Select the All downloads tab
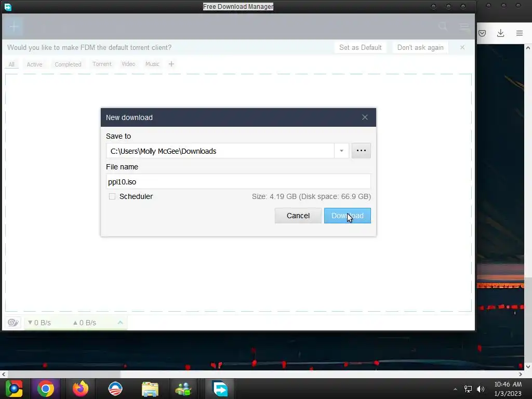The height and width of the screenshot is (399, 532). pos(11,64)
